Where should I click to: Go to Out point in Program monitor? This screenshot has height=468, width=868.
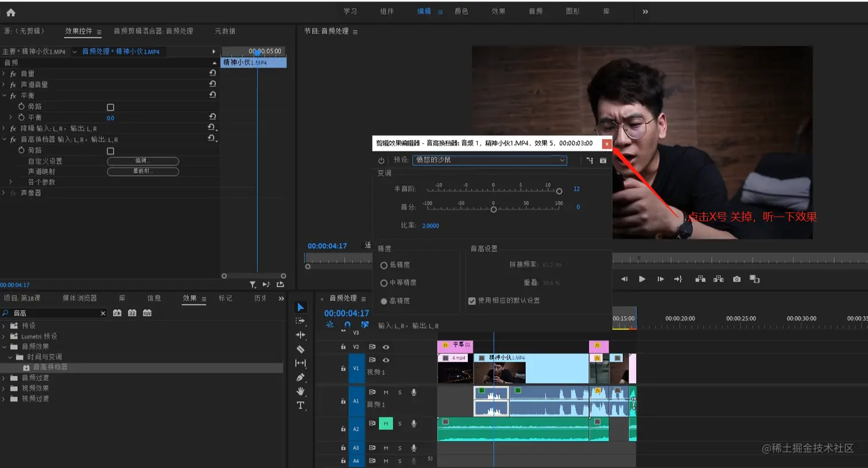click(678, 279)
